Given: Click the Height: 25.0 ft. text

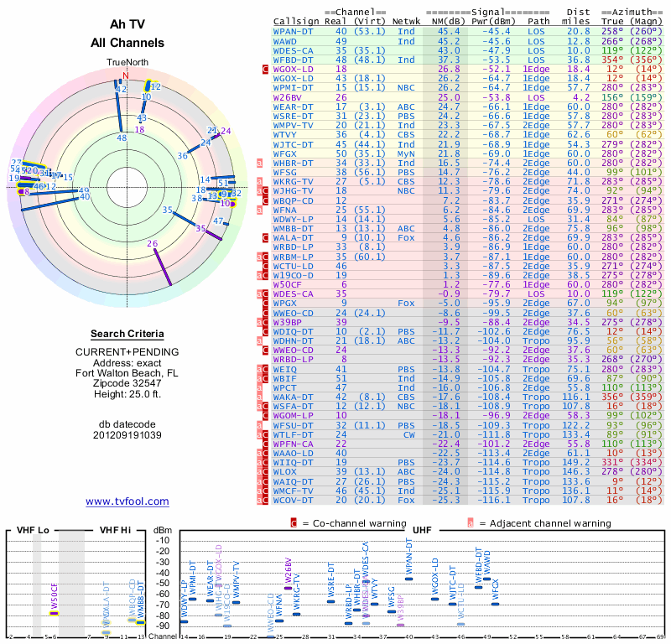Looking at the screenshot, I should click(x=127, y=394).
